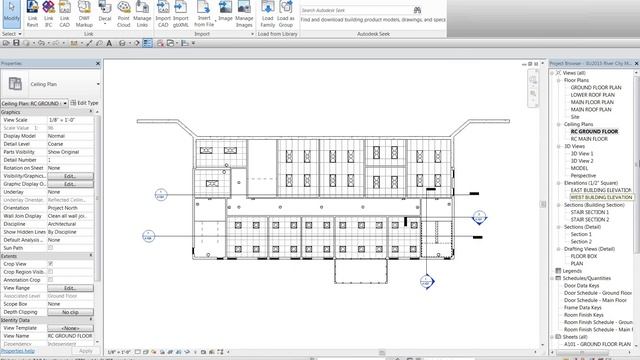
Task: Collapse the Schedules/Quantities tree node
Action: click(552, 278)
